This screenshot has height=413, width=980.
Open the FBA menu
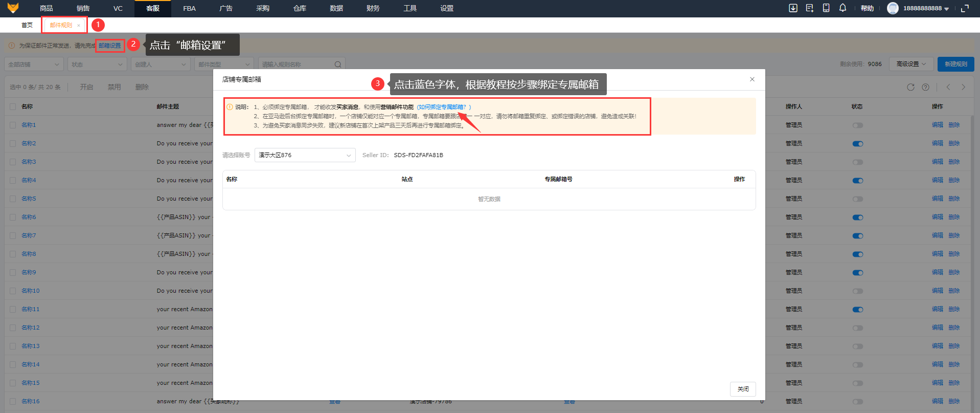click(x=190, y=8)
